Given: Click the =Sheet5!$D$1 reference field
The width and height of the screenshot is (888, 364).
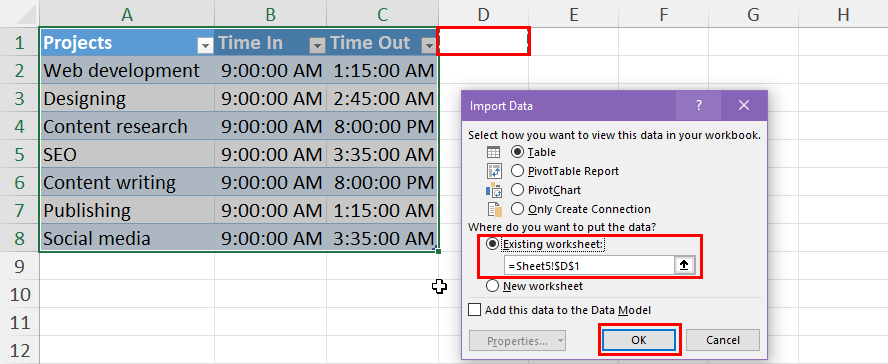Looking at the screenshot, I should 589,265.
